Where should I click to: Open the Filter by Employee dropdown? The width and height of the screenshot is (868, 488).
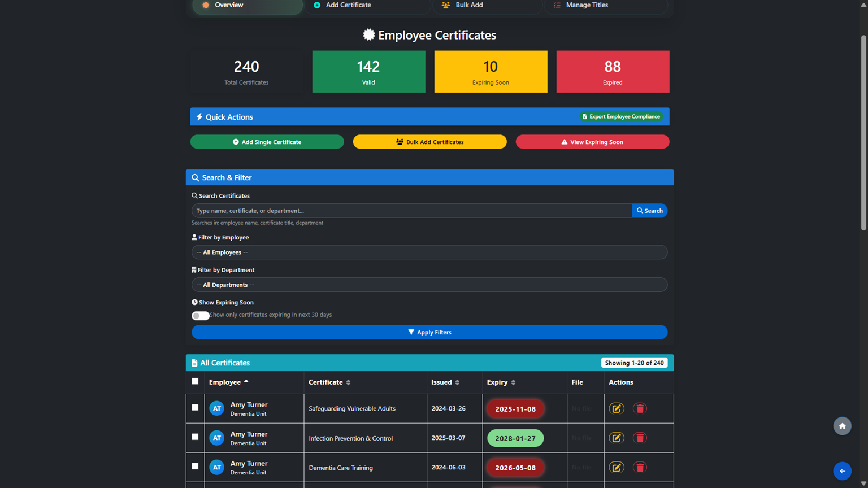429,252
